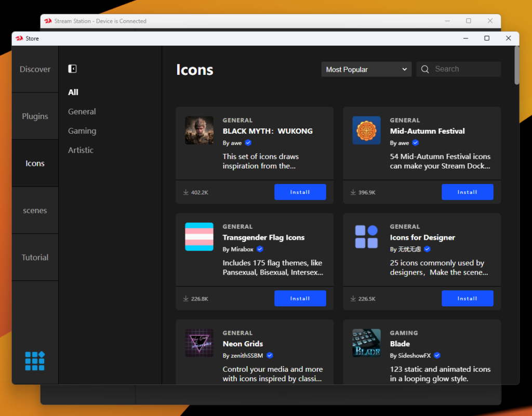Click verified badge next to SideshowFX
532x416 pixels.
point(437,355)
